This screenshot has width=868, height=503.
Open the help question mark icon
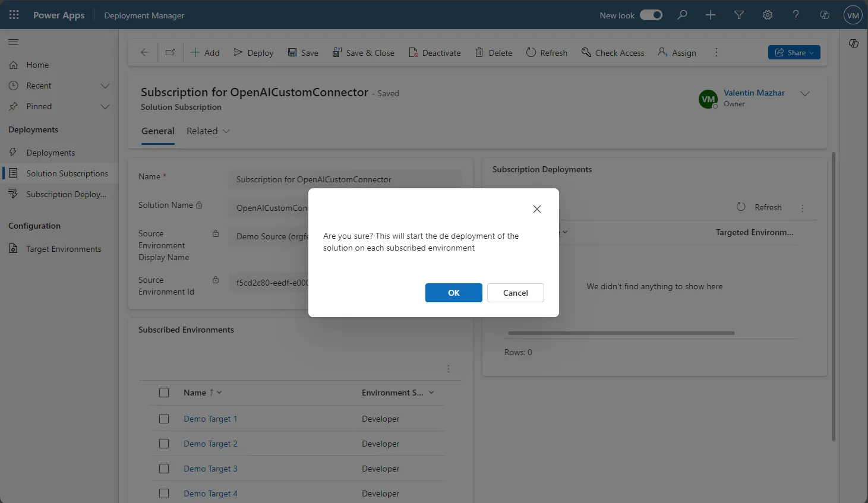796,15
